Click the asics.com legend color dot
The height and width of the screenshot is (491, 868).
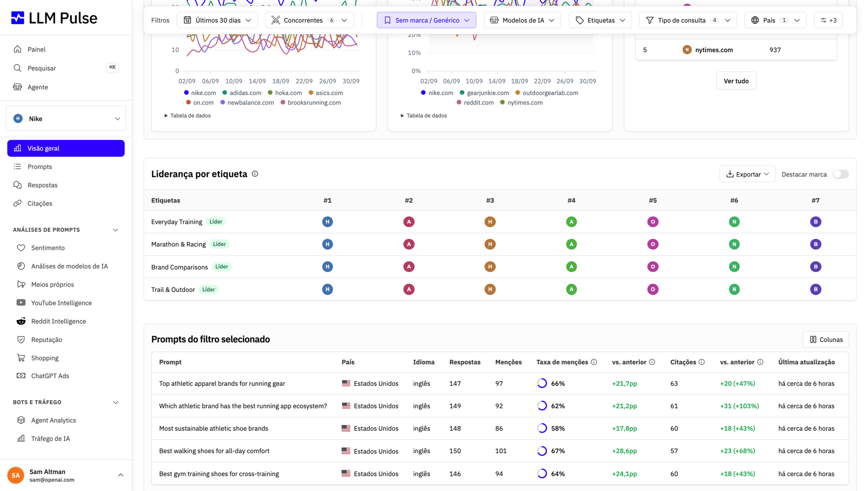pyautogui.click(x=311, y=93)
